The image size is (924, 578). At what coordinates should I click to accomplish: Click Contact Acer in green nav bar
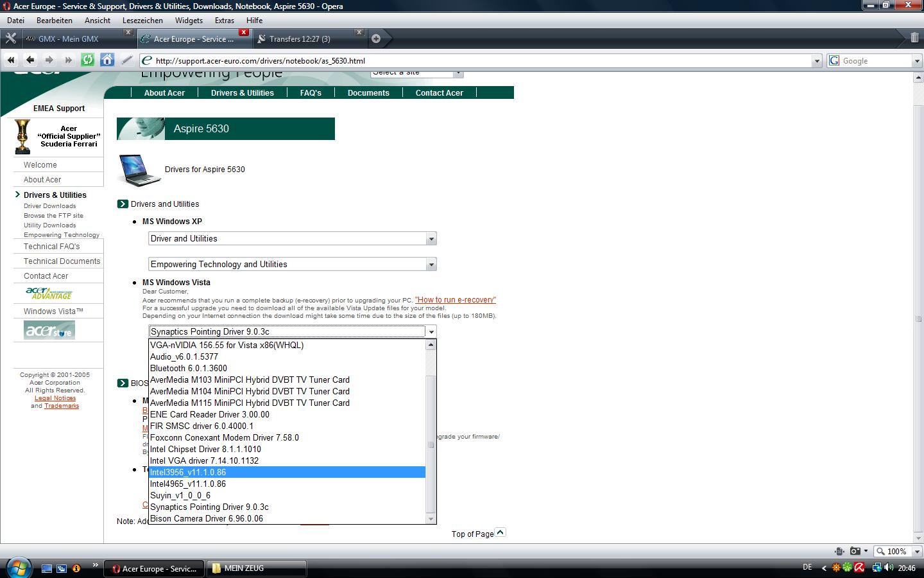pyautogui.click(x=440, y=92)
